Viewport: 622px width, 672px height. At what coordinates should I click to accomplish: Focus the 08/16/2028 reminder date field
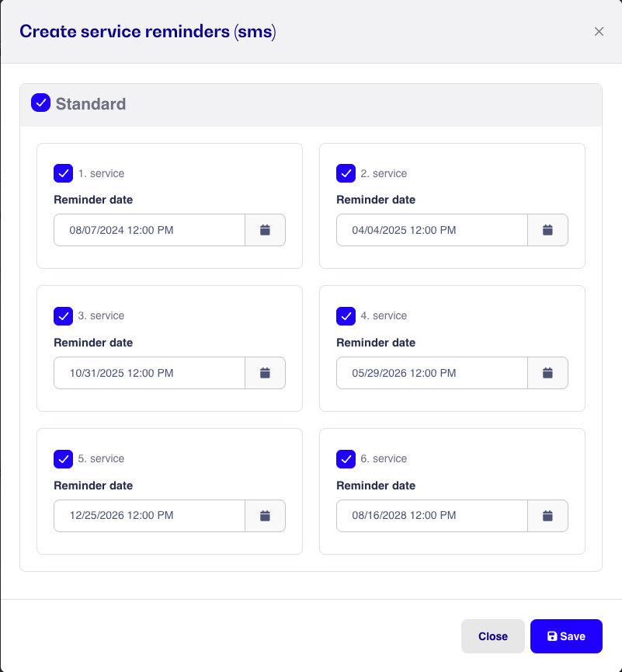click(x=433, y=516)
